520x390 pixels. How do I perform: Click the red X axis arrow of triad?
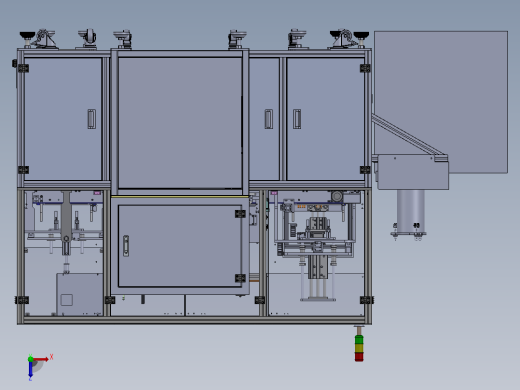[x=41, y=359]
